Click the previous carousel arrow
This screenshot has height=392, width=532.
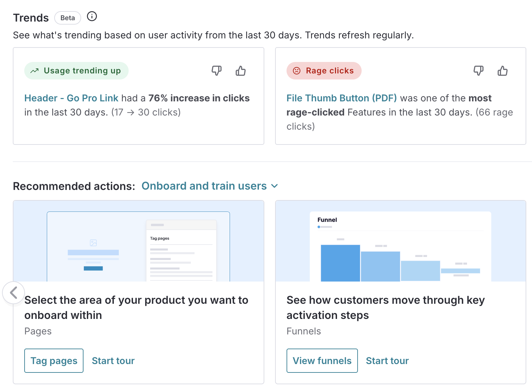pyautogui.click(x=13, y=293)
